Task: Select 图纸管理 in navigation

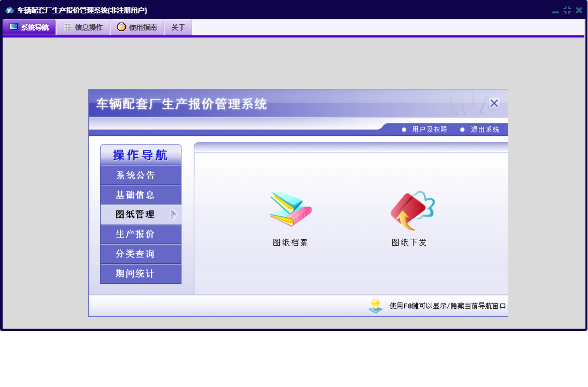Action: point(141,215)
